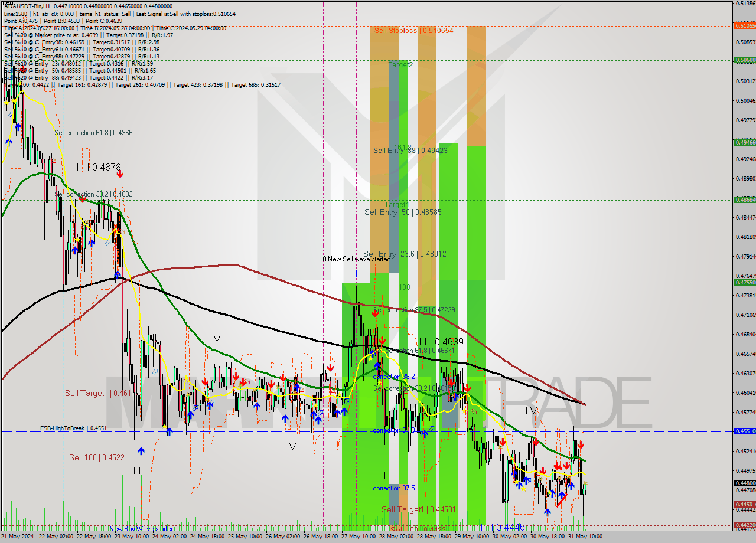
Task: Click the '31 May 10:00' time axis label
Action: [585, 537]
